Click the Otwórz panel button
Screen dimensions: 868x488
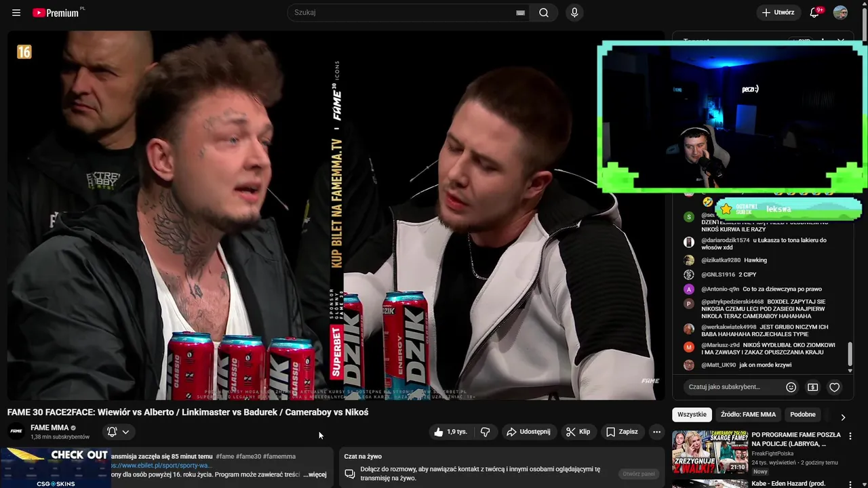(x=639, y=474)
